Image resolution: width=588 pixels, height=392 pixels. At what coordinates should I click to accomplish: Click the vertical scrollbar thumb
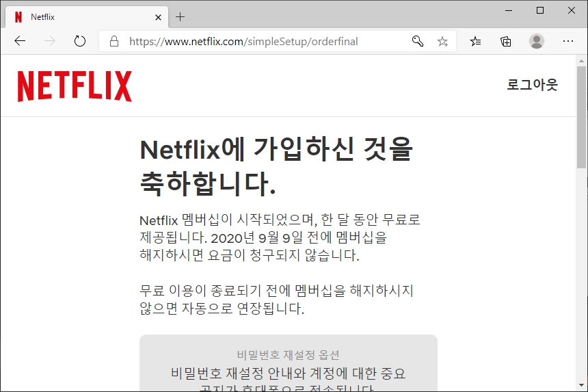click(581, 118)
